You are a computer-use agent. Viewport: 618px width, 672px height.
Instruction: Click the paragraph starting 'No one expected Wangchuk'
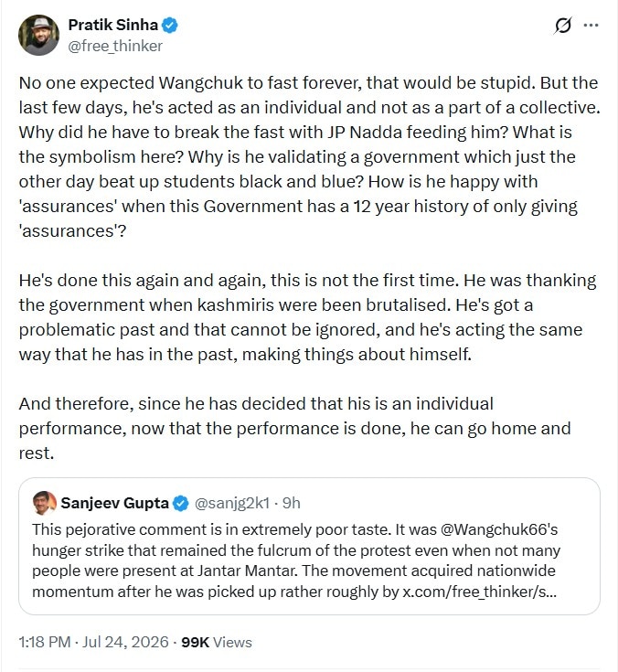(x=309, y=157)
